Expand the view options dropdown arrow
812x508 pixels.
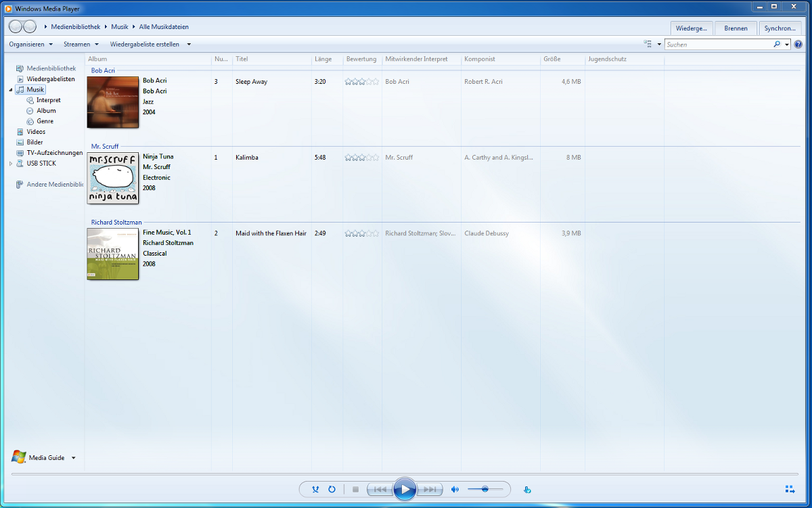[659, 44]
